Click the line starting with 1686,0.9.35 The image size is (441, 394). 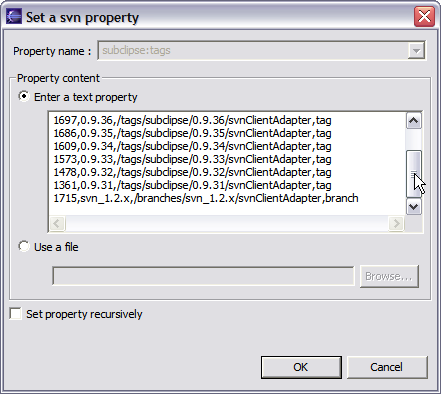192,133
